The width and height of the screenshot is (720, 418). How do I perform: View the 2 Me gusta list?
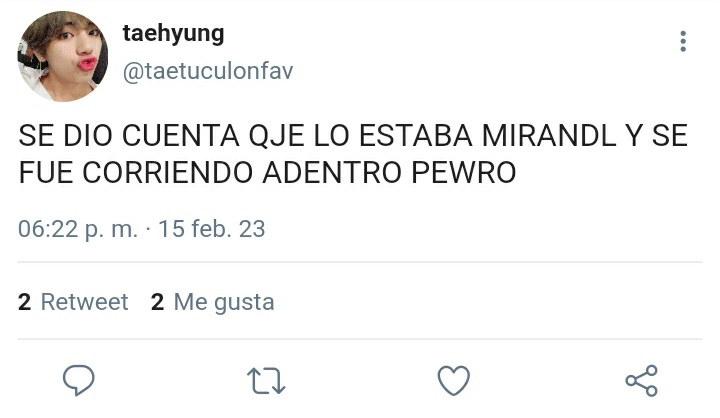point(213,303)
